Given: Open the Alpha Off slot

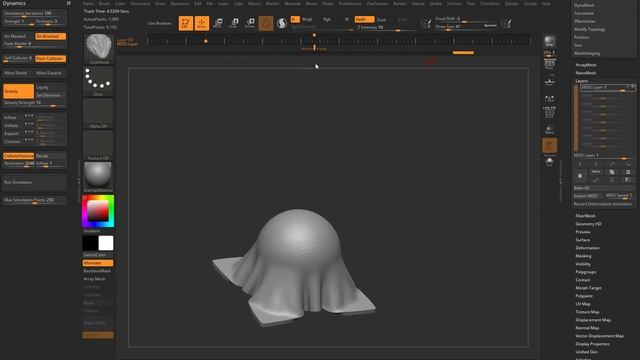Looking at the screenshot, I should pos(98,114).
